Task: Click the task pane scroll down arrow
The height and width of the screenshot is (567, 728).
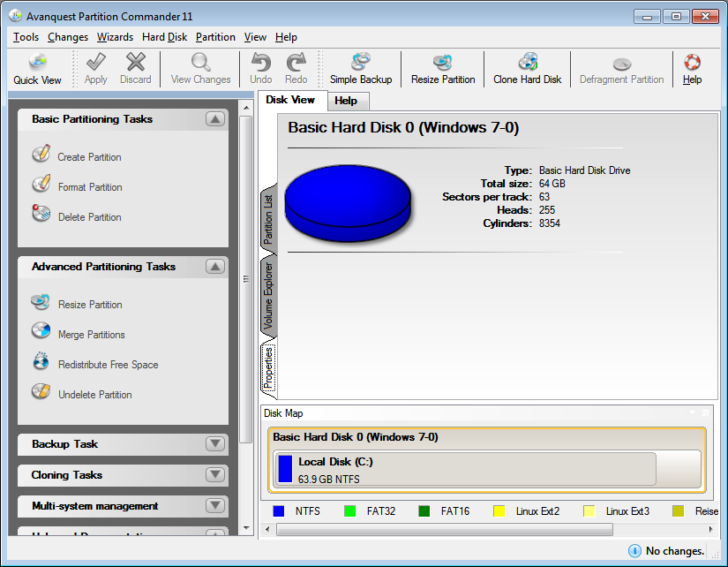Action: (x=246, y=528)
